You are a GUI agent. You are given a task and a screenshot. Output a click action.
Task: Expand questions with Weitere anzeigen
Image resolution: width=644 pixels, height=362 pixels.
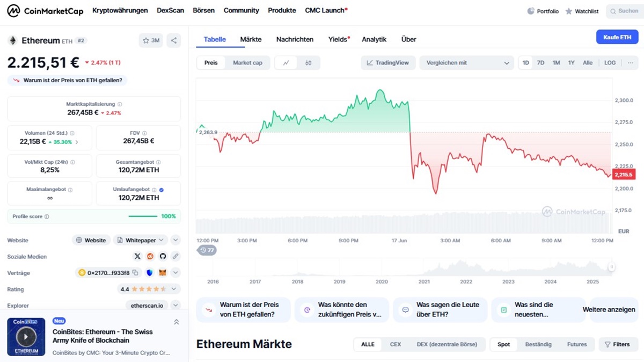coord(609,310)
